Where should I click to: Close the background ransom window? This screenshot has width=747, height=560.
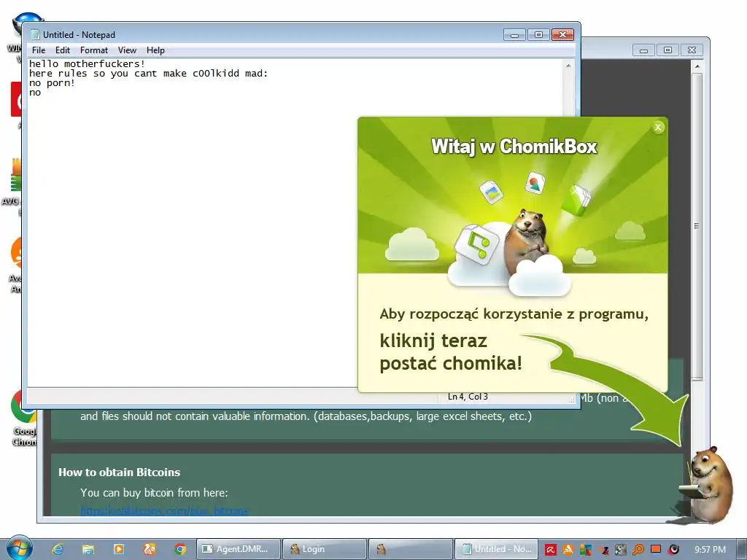tap(692, 50)
